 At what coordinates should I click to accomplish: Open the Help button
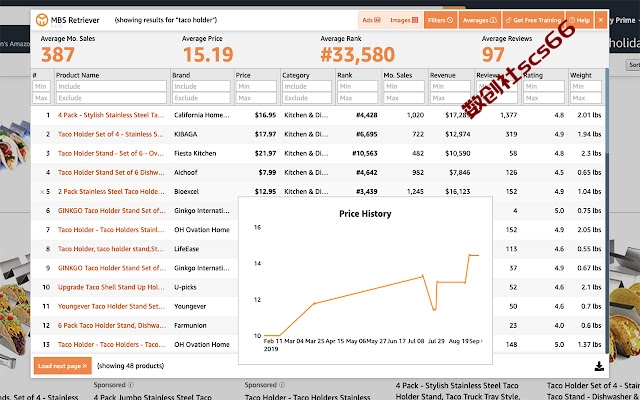tap(580, 20)
